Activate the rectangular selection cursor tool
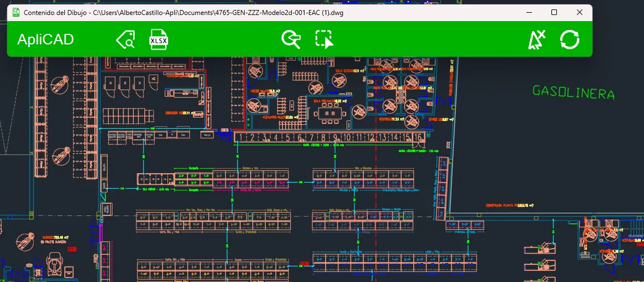 click(x=324, y=39)
